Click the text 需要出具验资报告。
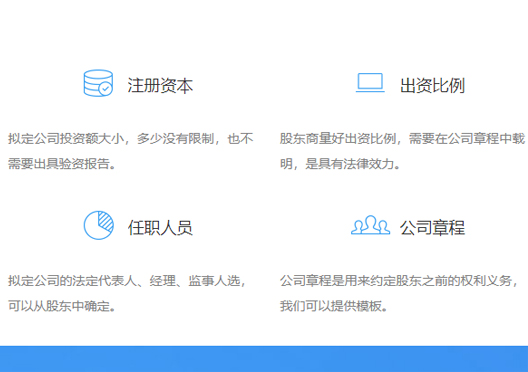 pyautogui.click(x=62, y=164)
